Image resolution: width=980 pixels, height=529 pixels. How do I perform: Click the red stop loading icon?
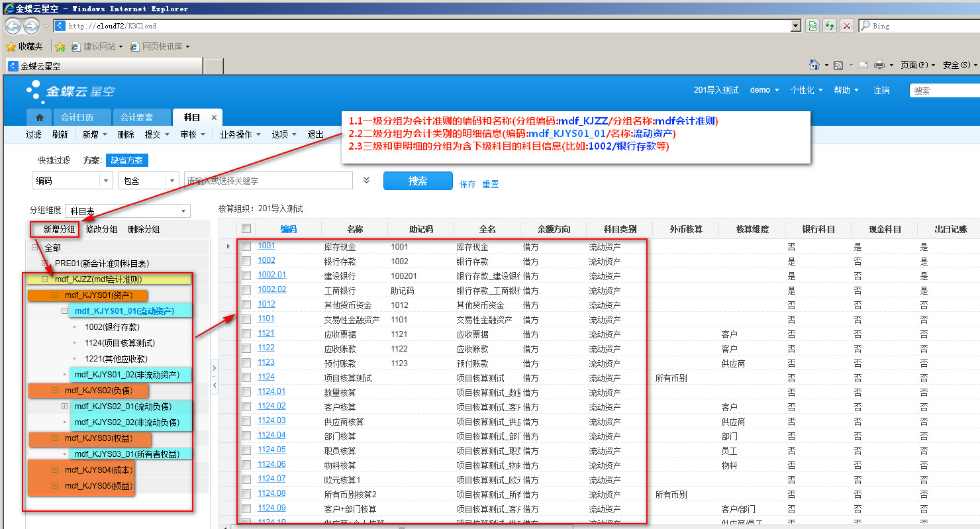pyautogui.click(x=847, y=26)
